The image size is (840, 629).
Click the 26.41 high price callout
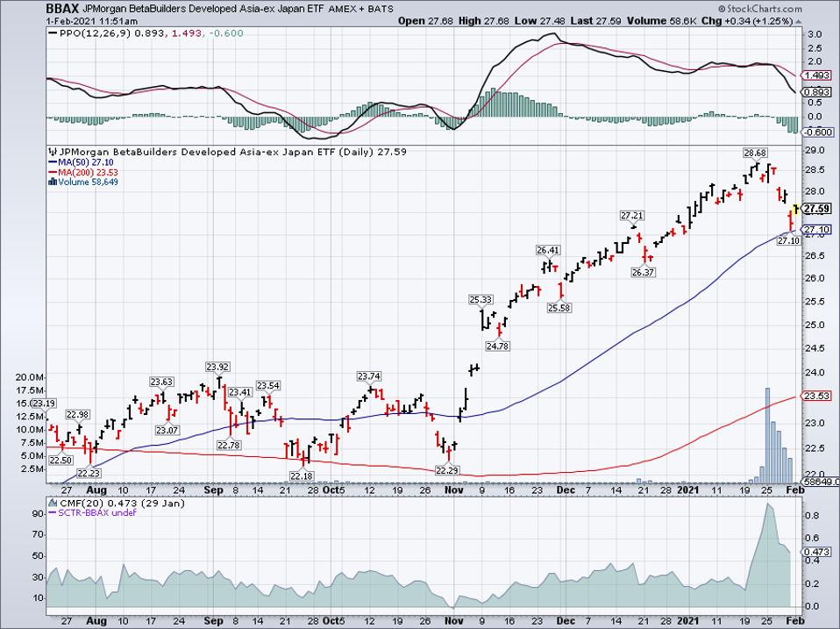pos(548,250)
